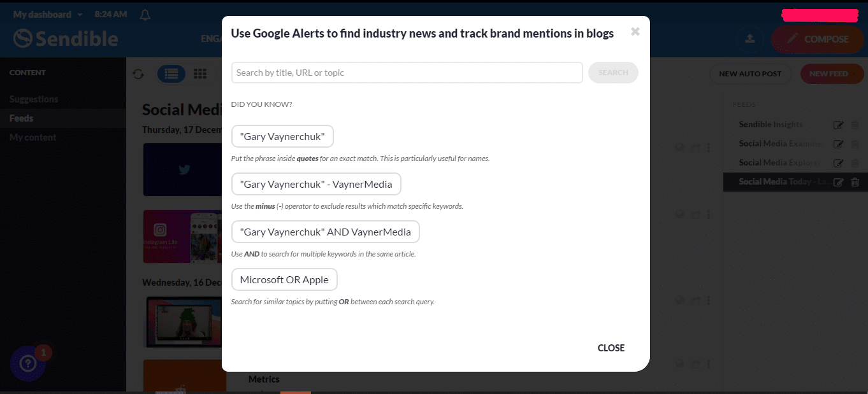Click the refresh feed icon

pyautogui.click(x=138, y=74)
